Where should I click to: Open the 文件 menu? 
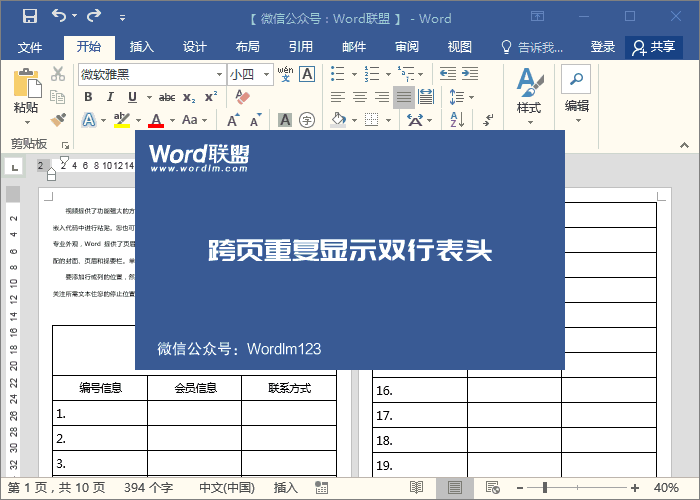coord(30,47)
